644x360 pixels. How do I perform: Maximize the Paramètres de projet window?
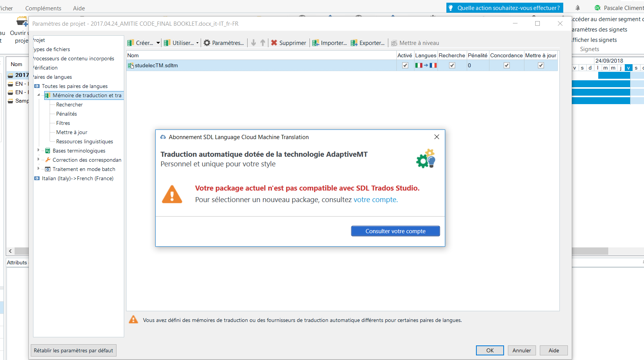pyautogui.click(x=537, y=23)
